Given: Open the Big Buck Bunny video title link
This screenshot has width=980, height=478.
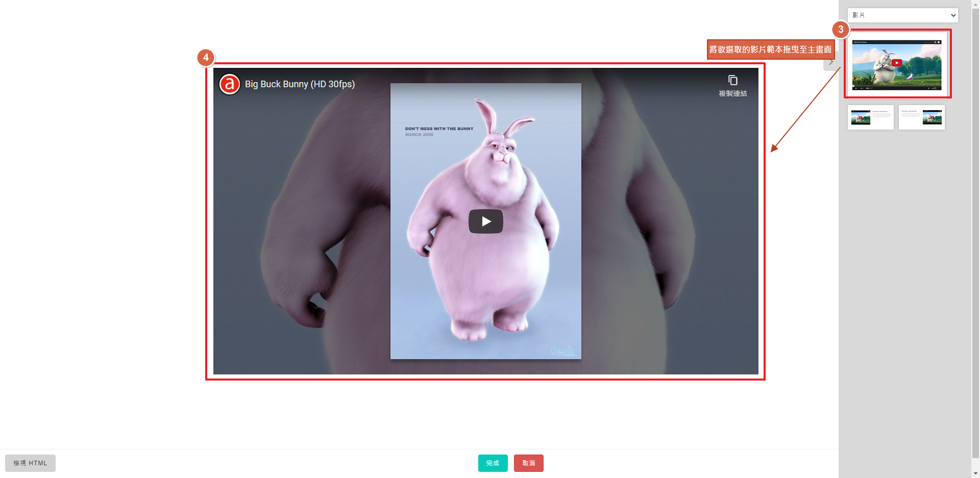Looking at the screenshot, I should click(x=300, y=84).
